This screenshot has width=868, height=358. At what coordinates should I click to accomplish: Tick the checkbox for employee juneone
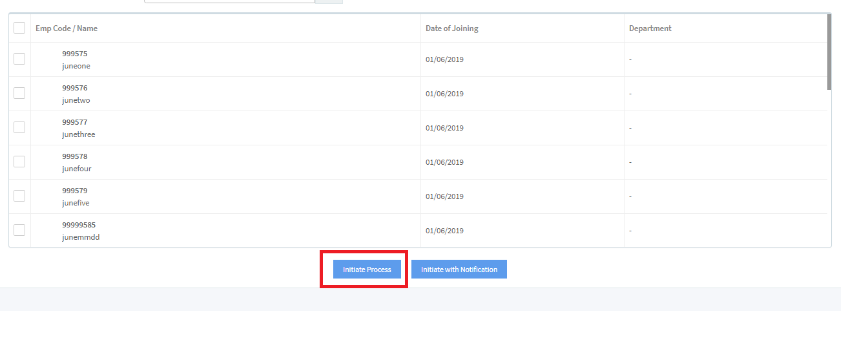coord(19,59)
